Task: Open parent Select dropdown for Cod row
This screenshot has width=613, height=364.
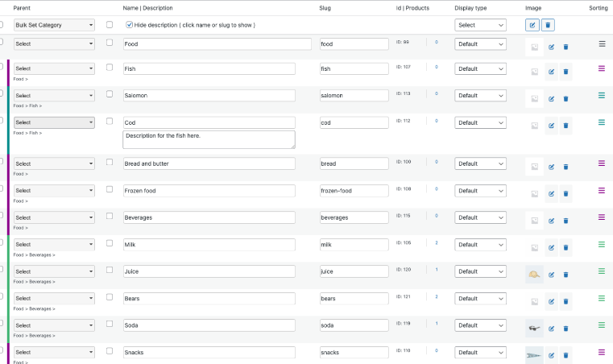Action: (x=54, y=122)
